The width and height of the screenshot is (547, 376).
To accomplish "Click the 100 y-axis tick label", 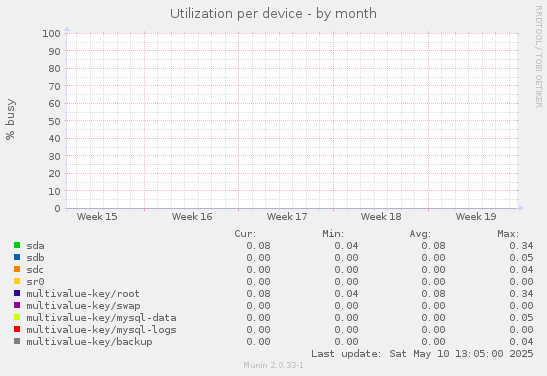I will 52,33.
